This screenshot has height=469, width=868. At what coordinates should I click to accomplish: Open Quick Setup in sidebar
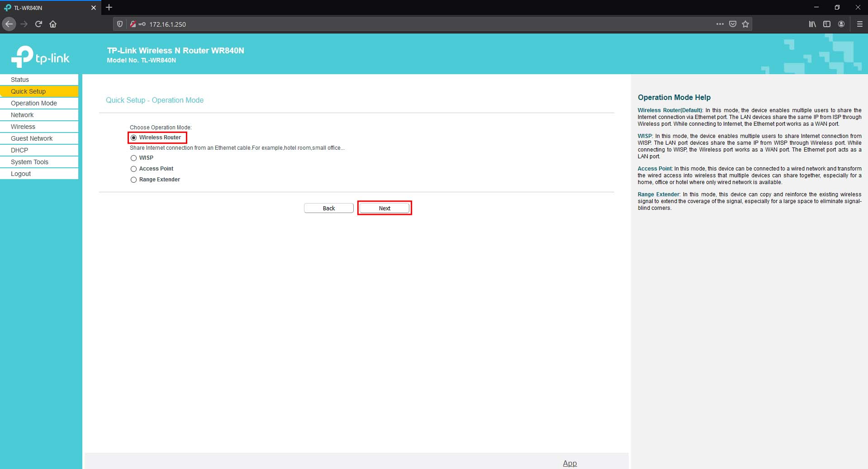tap(39, 91)
